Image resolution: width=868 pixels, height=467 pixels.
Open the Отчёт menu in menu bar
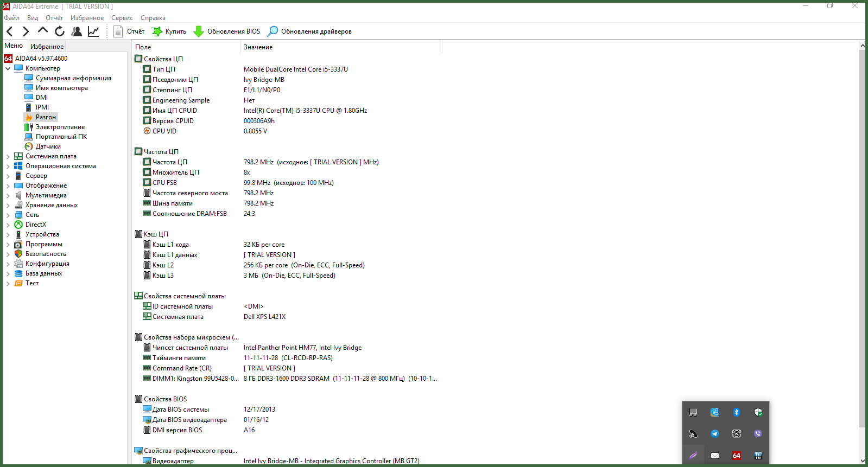click(54, 18)
